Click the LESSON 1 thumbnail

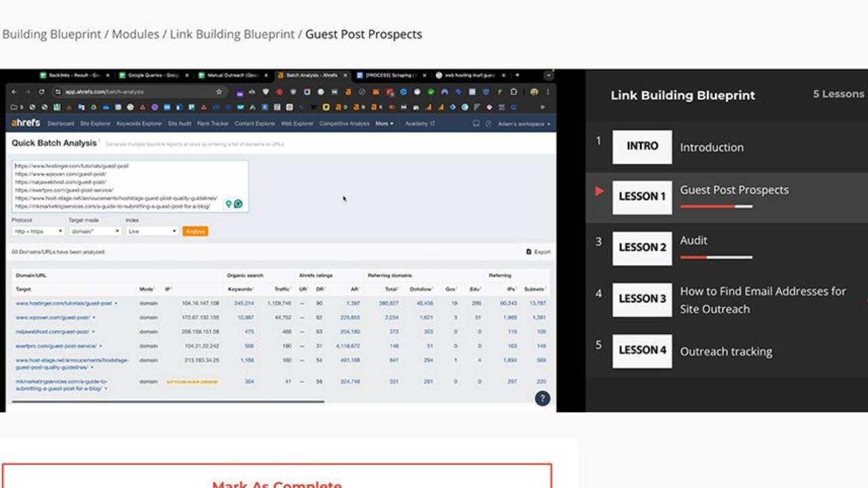(x=642, y=197)
